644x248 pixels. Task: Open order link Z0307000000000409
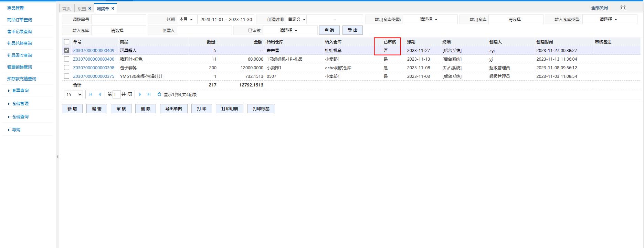tap(94, 51)
